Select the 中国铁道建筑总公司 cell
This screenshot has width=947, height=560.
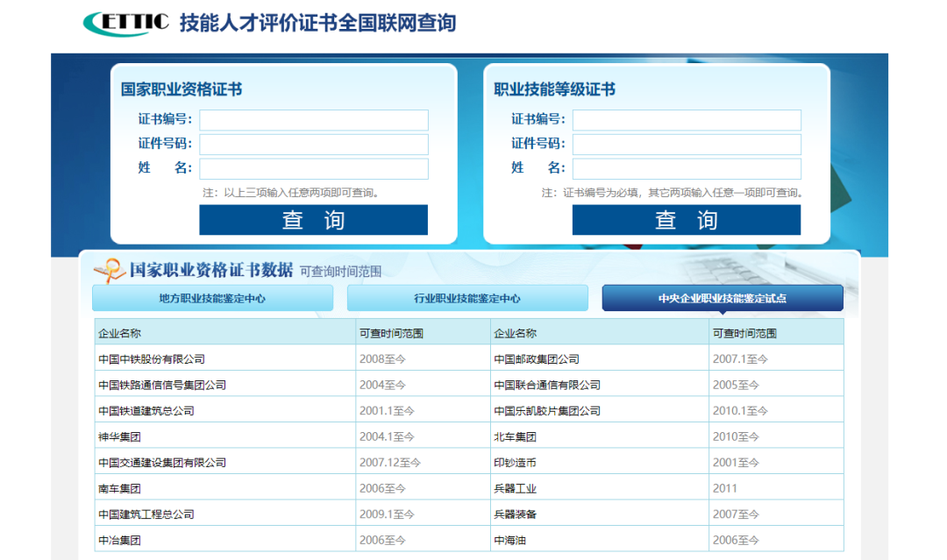[x=225, y=411]
